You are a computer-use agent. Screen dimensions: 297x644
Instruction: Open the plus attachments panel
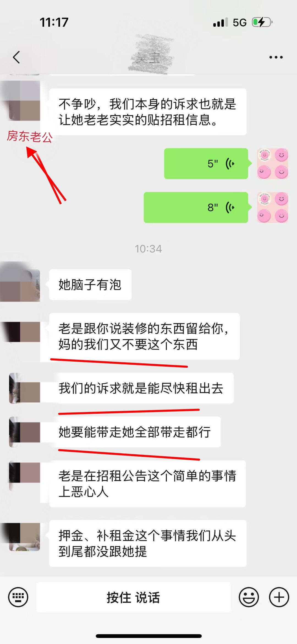point(279,597)
